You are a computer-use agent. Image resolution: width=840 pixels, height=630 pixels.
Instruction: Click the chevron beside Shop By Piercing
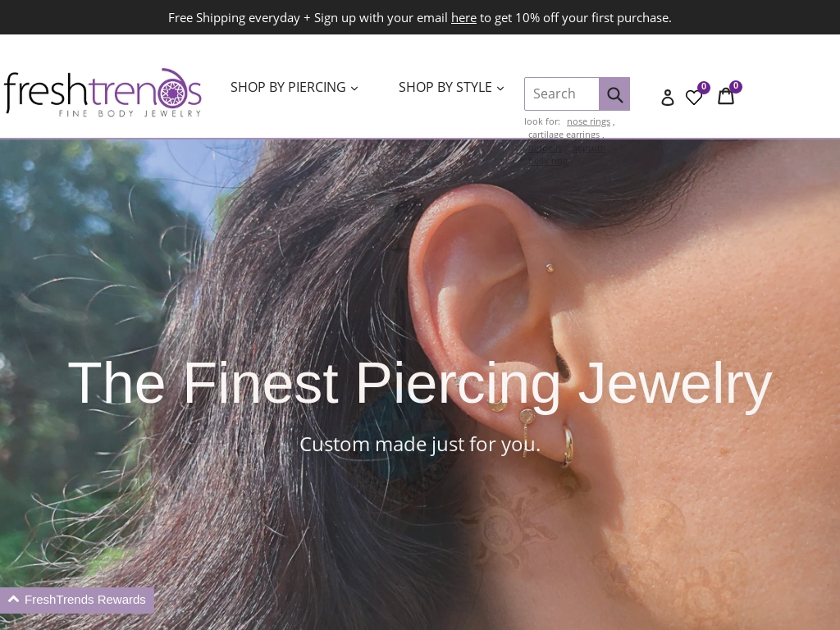[354, 89]
